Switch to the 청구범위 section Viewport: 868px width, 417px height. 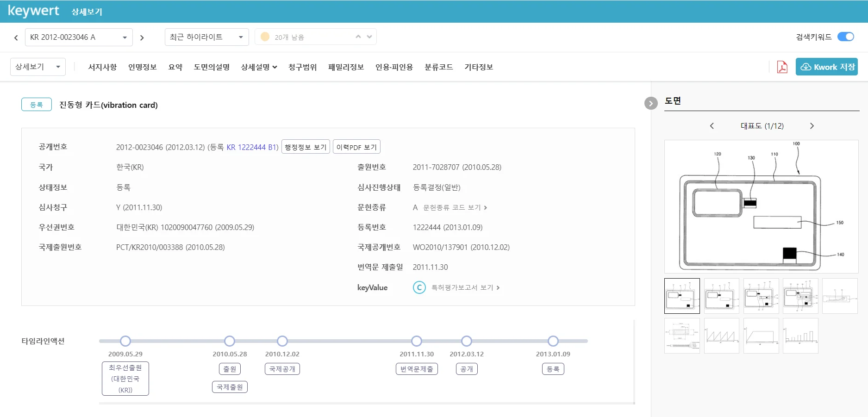tap(302, 67)
